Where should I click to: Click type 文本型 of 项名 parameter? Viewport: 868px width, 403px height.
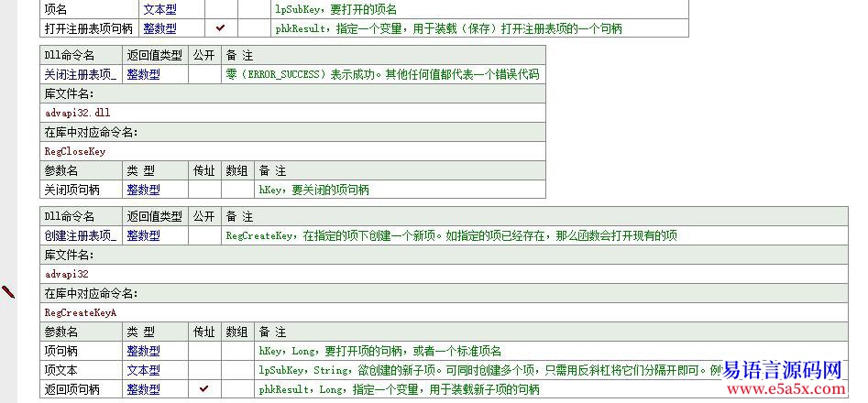pyautogui.click(x=160, y=9)
